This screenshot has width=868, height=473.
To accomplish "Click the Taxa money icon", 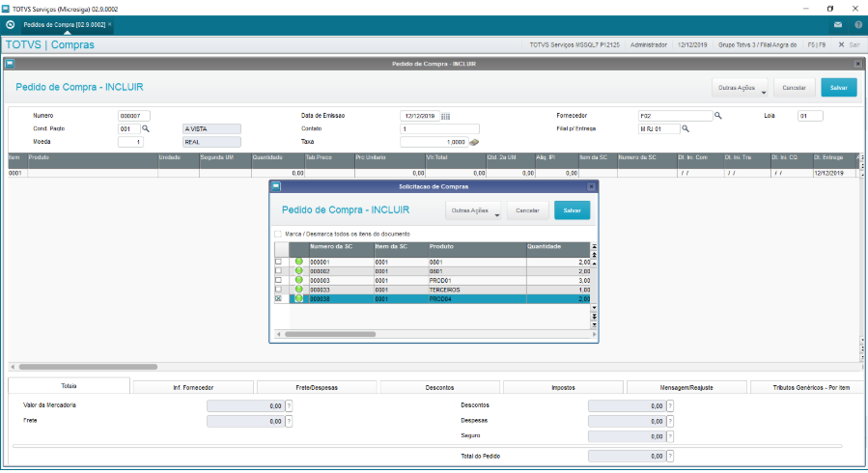I will point(474,142).
